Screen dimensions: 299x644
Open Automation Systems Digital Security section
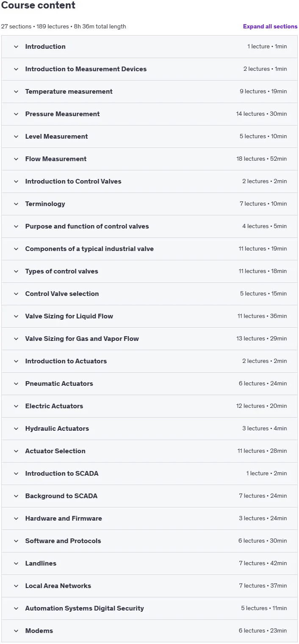(149, 608)
